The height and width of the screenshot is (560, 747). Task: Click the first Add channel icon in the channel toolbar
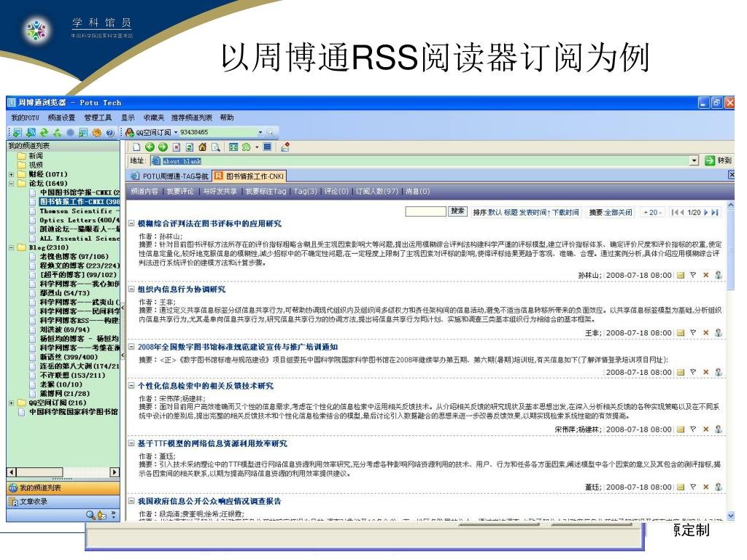tap(18, 133)
